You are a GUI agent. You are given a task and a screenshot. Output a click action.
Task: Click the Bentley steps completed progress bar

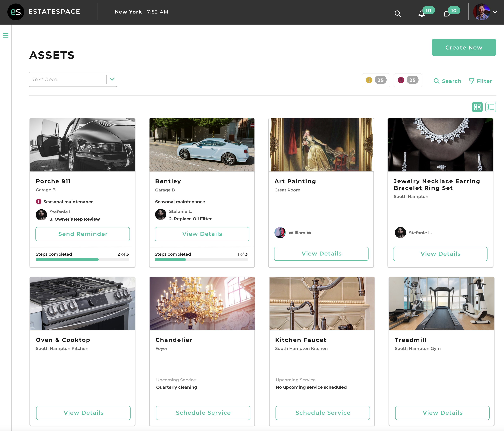(201, 260)
